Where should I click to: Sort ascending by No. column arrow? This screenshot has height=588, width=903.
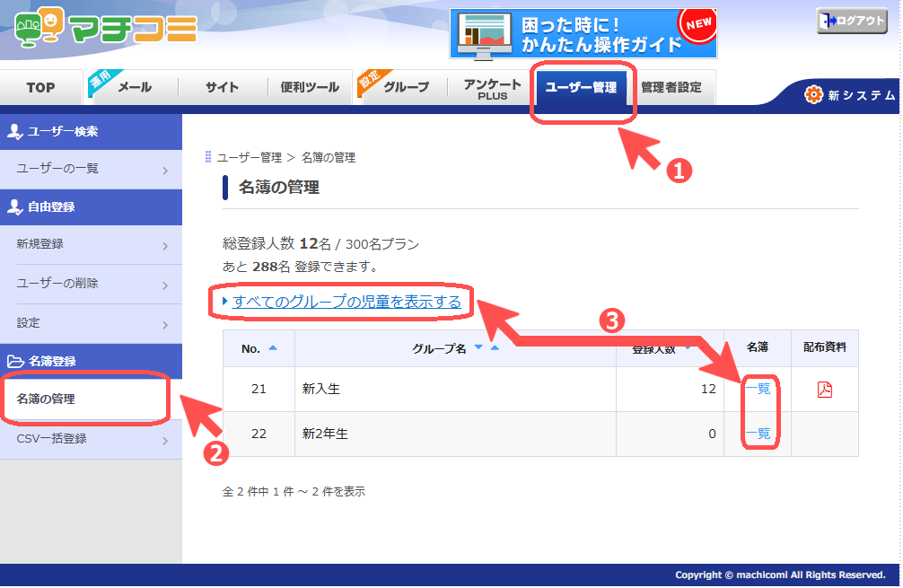point(273,347)
